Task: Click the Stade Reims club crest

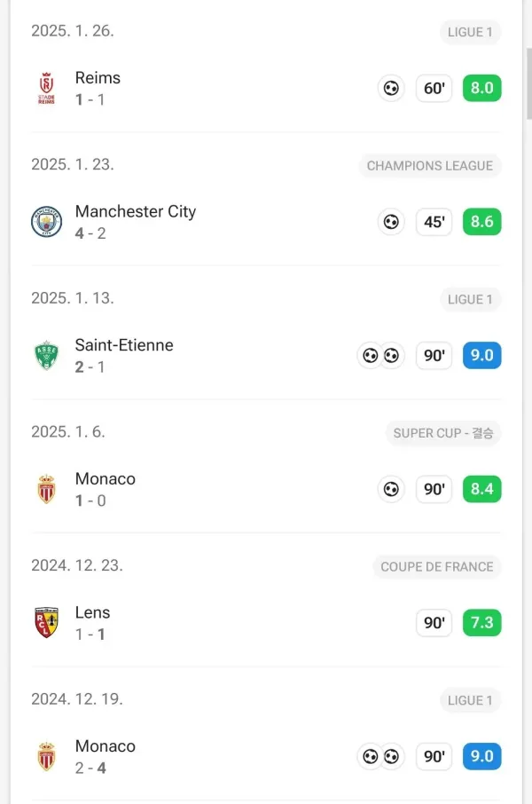Action: 47,89
